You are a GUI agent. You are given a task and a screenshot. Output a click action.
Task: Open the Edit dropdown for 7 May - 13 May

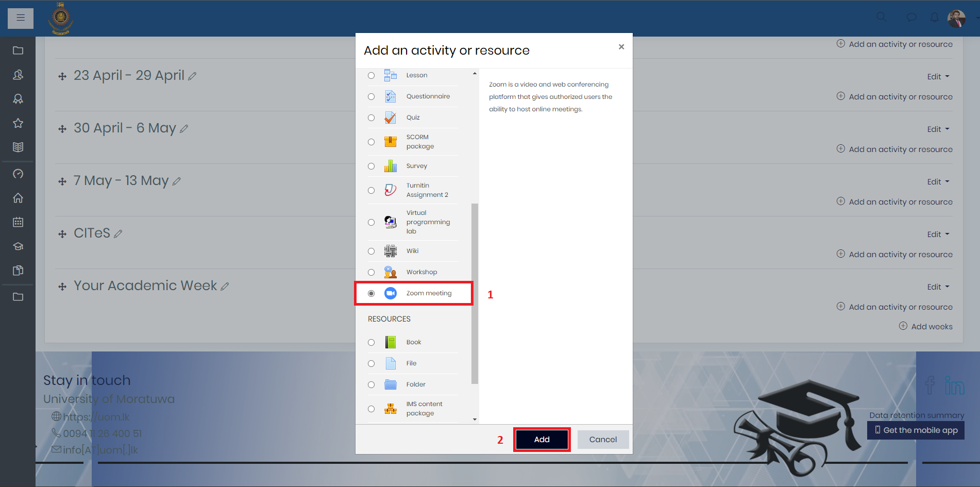pyautogui.click(x=938, y=181)
